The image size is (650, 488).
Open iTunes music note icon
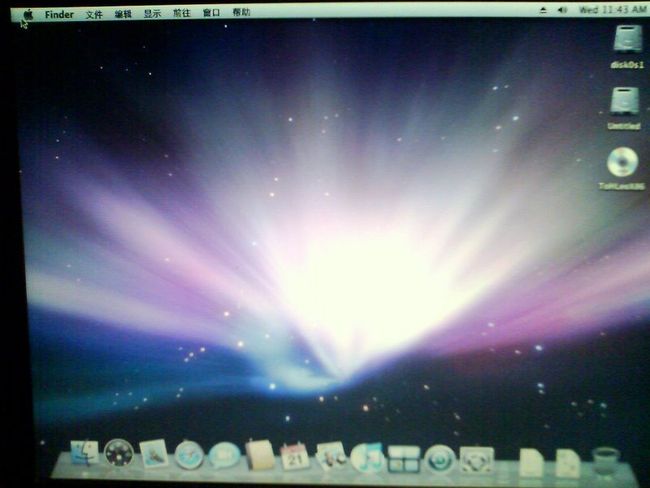pyautogui.click(x=366, y=458)
